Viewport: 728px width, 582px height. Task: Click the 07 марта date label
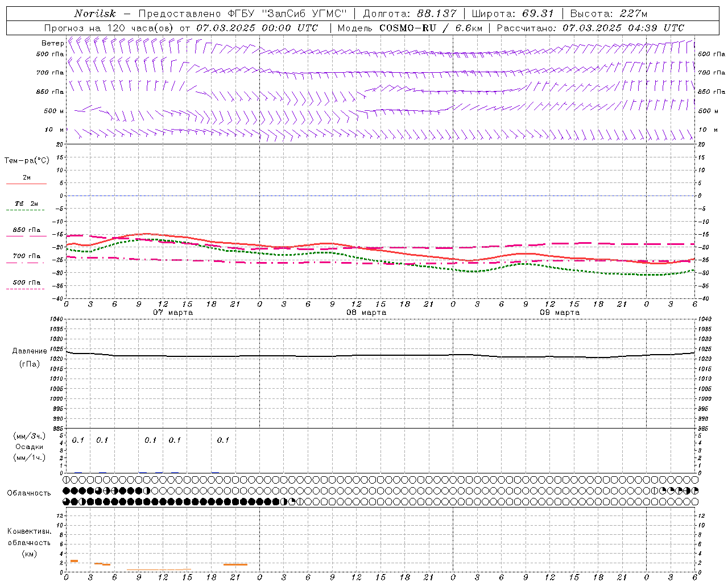coord(173,313)
